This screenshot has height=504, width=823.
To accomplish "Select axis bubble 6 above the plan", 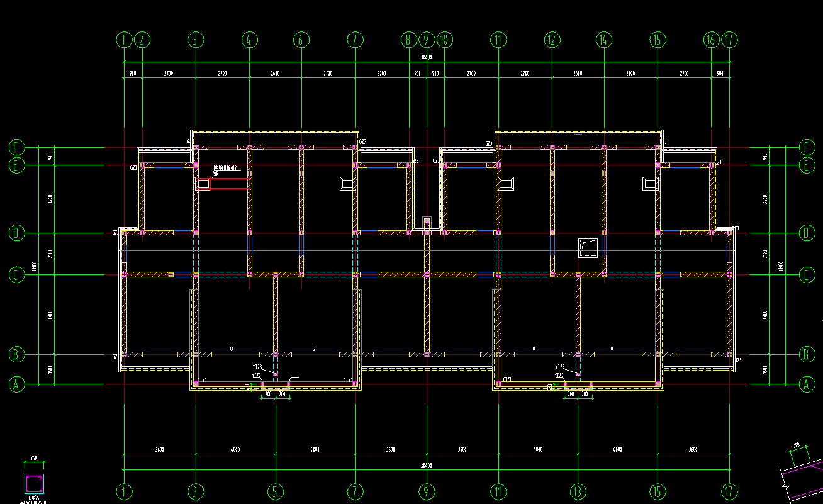I will pyautogui.click(x=301, y=40).
